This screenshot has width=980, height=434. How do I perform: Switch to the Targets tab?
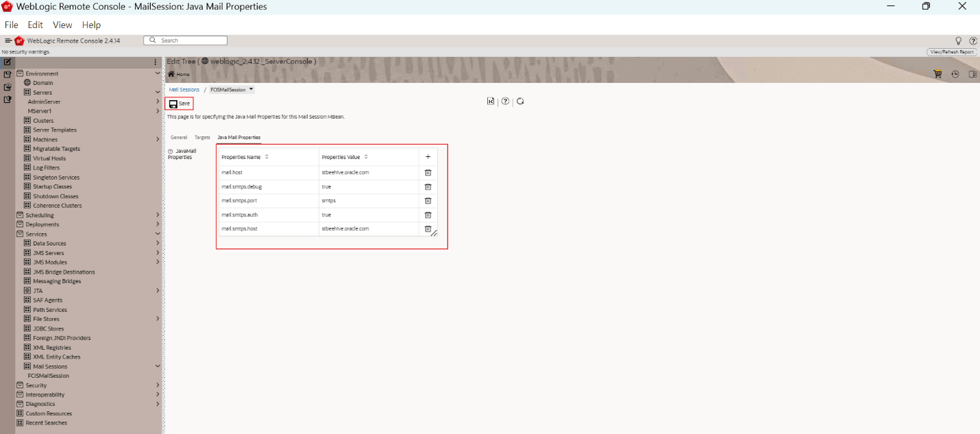click(x=202, y=138)
